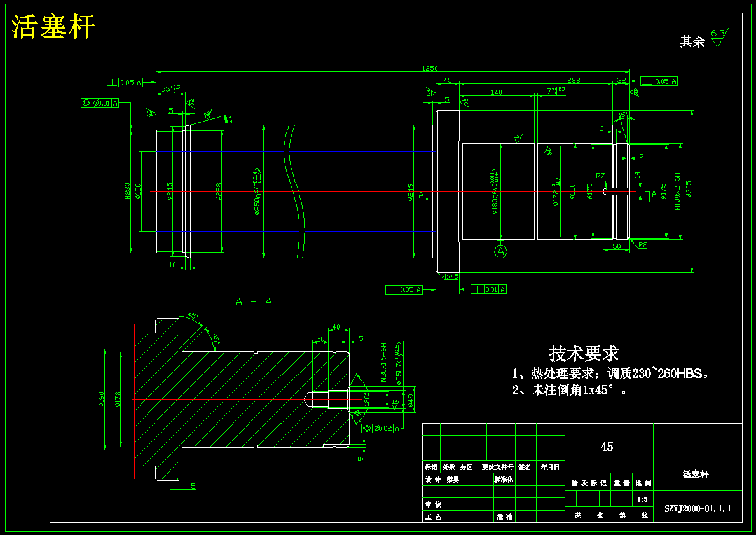Select the ø190 diameter in section view
This screenshot has height=535, width=756.
[x=101, y=399]
